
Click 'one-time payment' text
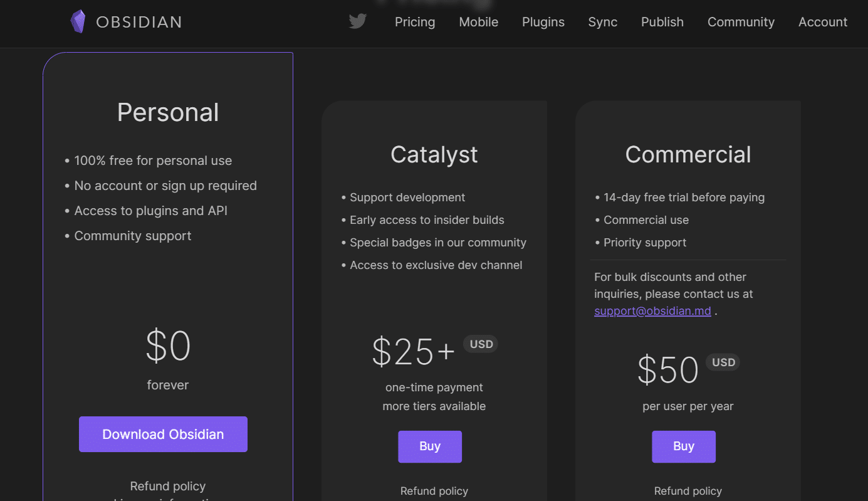[x=434, y=388]
